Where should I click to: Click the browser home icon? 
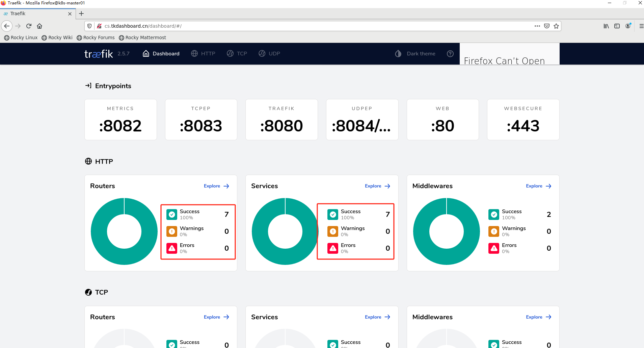pyautogui.click(x=39, y=26)
